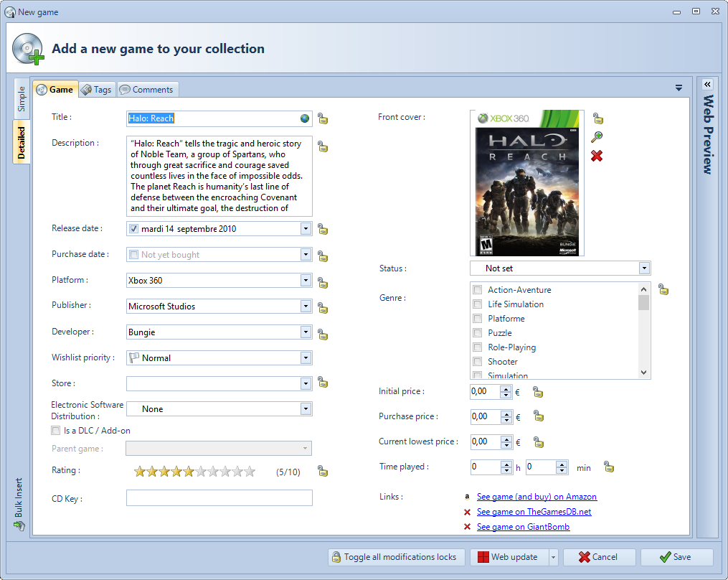728x580 pixels.
Task: Switch to the Tags tab
Action: (96, 90)
